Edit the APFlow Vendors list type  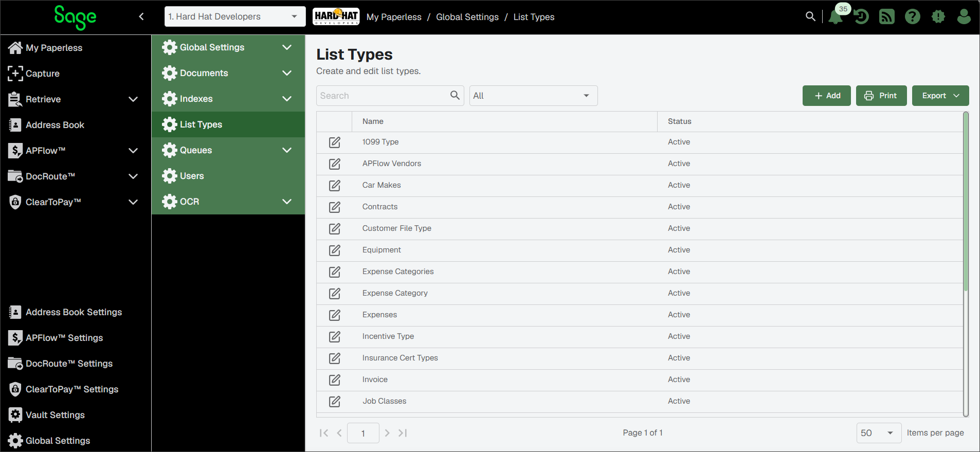coord(335,164)
